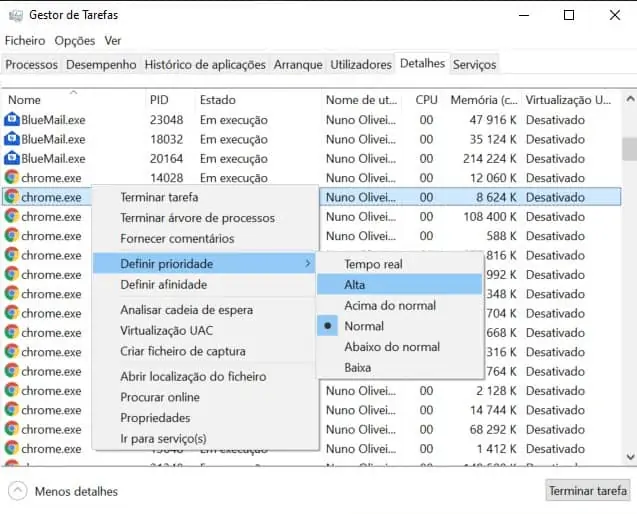Screen dimensions: 637x514
Task: Open the Ficheiro menu
Action: pos(25,41)
